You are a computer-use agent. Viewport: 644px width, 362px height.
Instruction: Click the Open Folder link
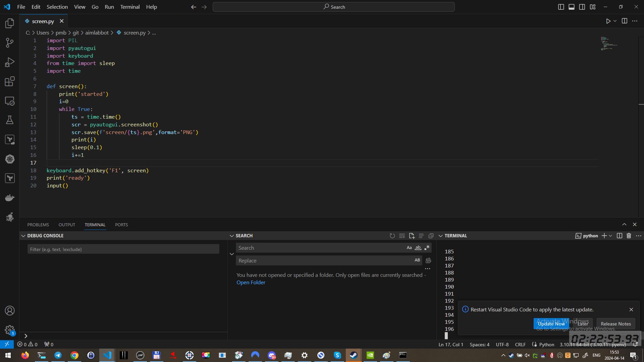[x=251, y=282]
